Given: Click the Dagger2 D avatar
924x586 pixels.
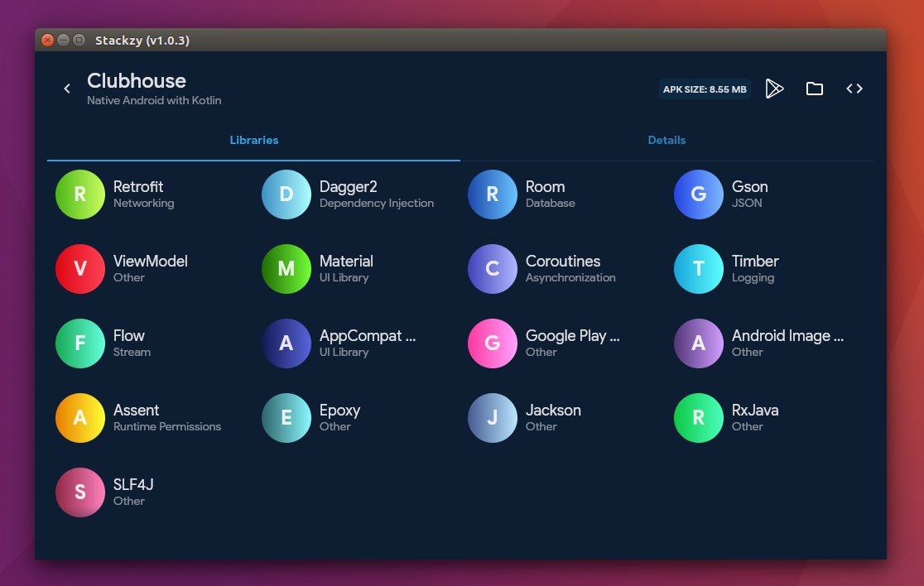Looking at the screenshot, I should point(286,195).
